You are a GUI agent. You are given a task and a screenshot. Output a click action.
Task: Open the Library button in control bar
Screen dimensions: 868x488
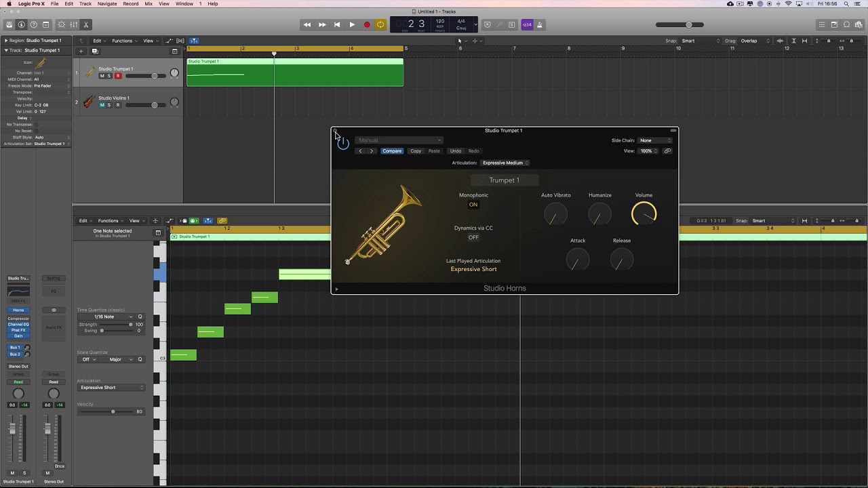9,25
